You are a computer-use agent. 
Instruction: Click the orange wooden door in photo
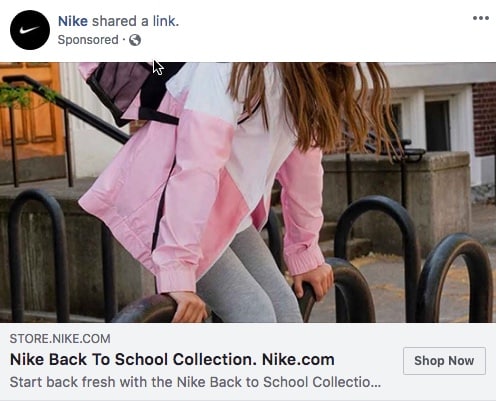(x=32, y=107)
